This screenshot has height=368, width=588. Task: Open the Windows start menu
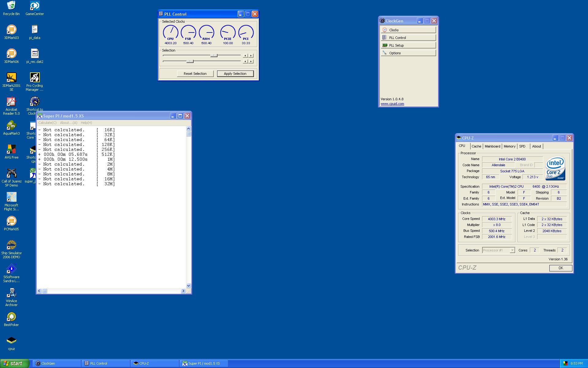click(15, 363)
